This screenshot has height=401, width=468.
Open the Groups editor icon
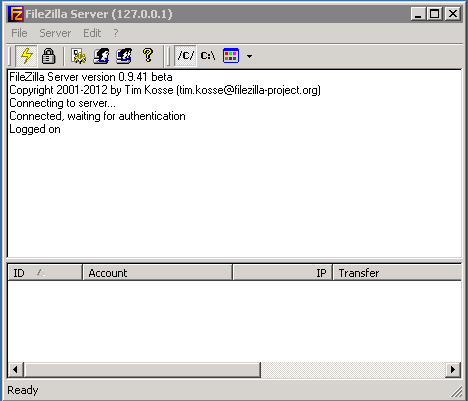point(124,56)
